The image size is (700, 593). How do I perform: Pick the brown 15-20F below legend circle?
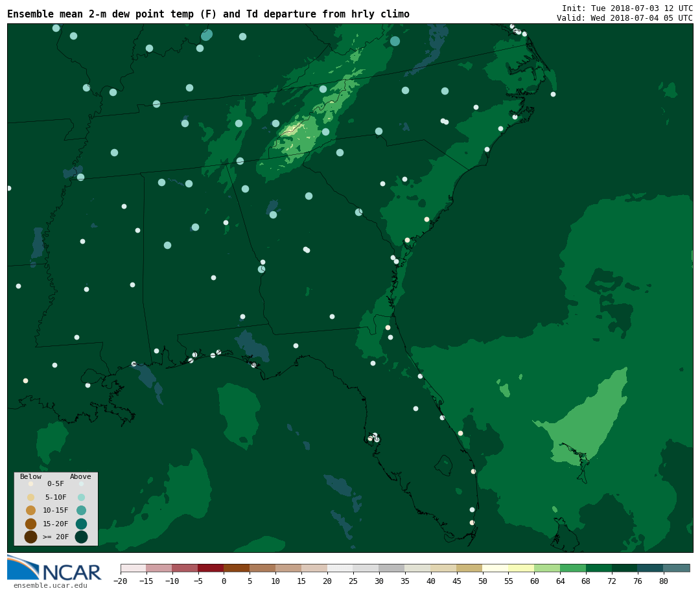pyautogui.click(x=30, y=524)
